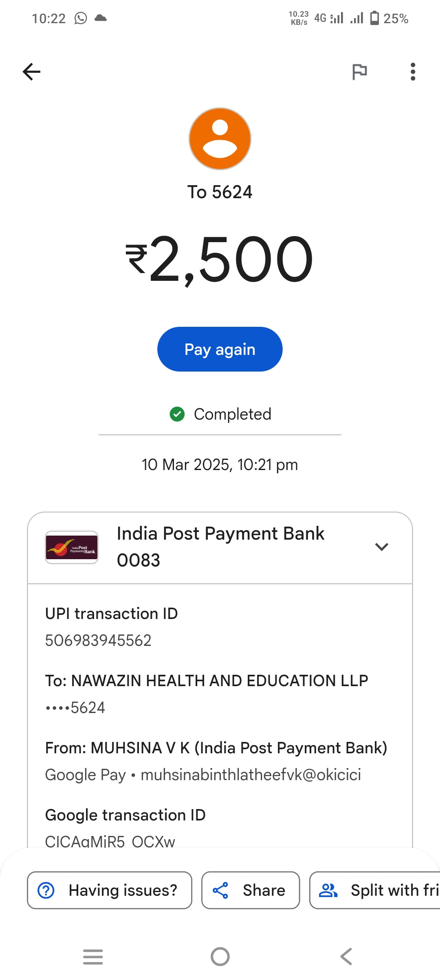440x980 pixels.
Task: Tap the India Post Payment Bank 0083 row
Action: point(220,547)
